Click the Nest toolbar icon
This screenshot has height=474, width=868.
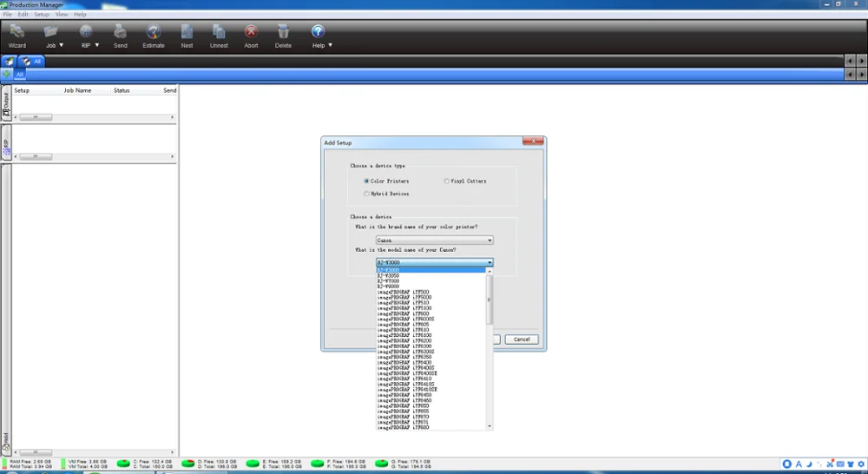click(187, 31)
